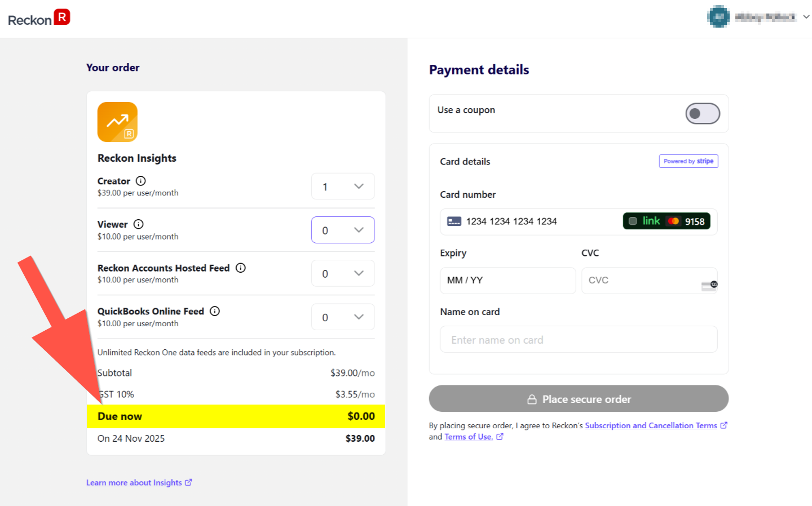Focus the Name on card field

(579, 340)
